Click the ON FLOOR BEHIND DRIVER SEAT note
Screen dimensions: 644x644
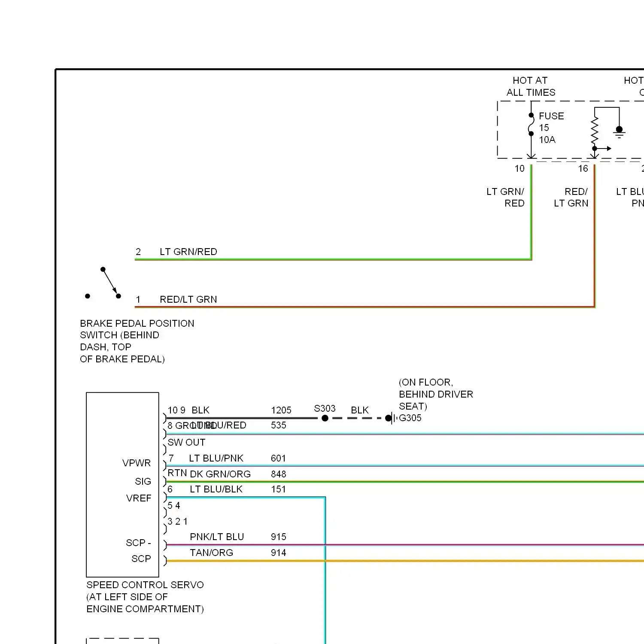(436, 395)
